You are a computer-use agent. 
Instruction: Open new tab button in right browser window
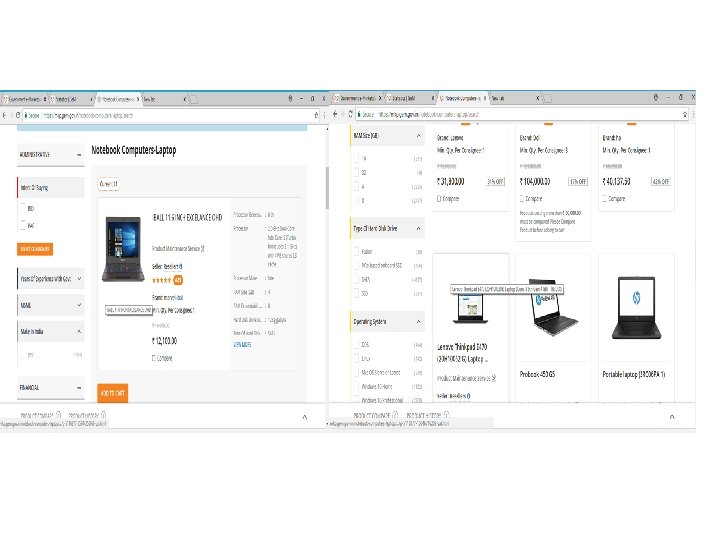[x=546, y=99]
